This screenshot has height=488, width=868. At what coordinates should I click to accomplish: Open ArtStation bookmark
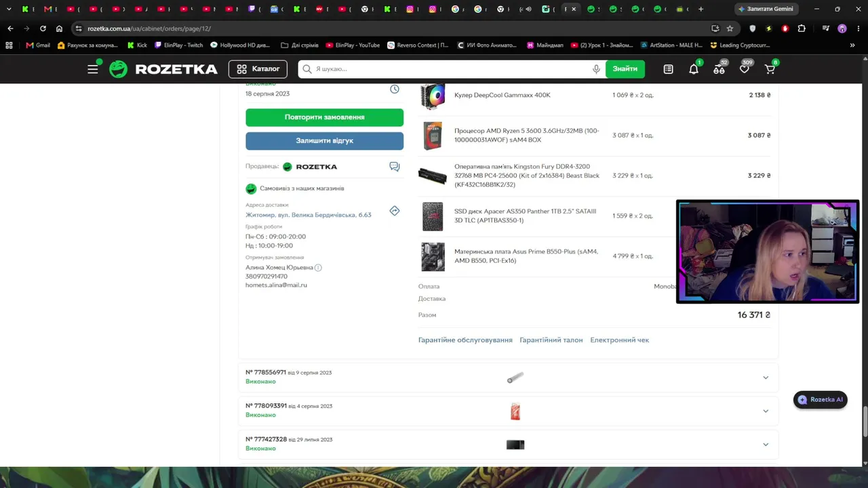[671, 45]
